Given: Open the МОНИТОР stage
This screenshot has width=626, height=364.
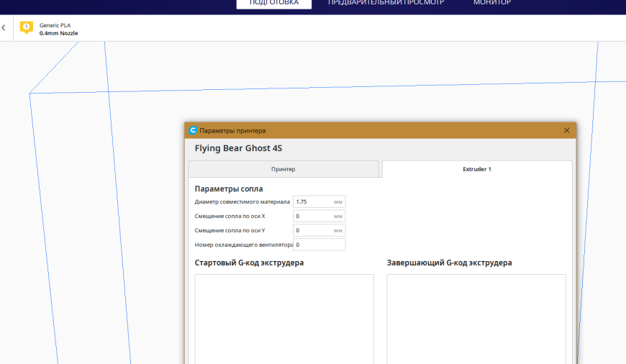Looking at the screenshot, I should (x=492, y=3).
